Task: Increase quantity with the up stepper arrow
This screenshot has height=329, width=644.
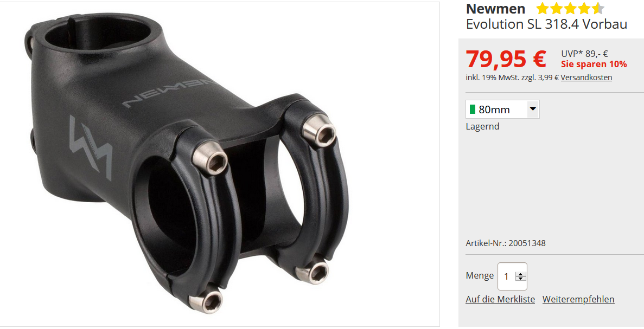Action: click(521, 274)
